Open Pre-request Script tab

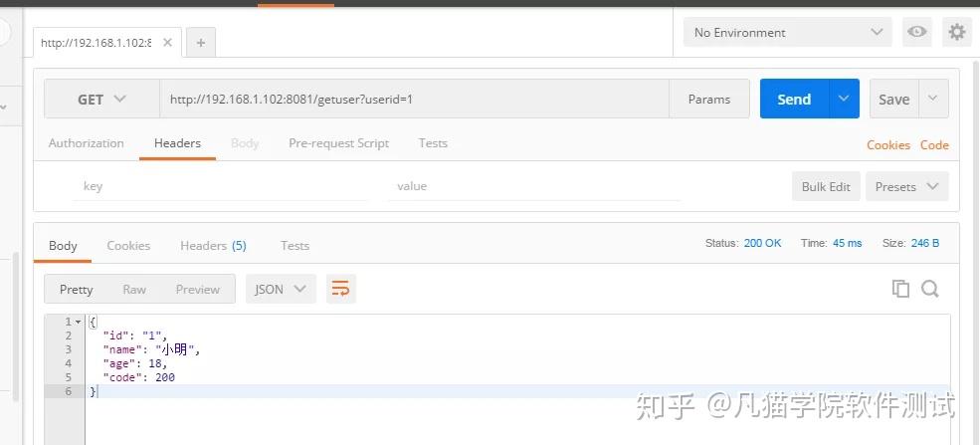click(338, 143)
